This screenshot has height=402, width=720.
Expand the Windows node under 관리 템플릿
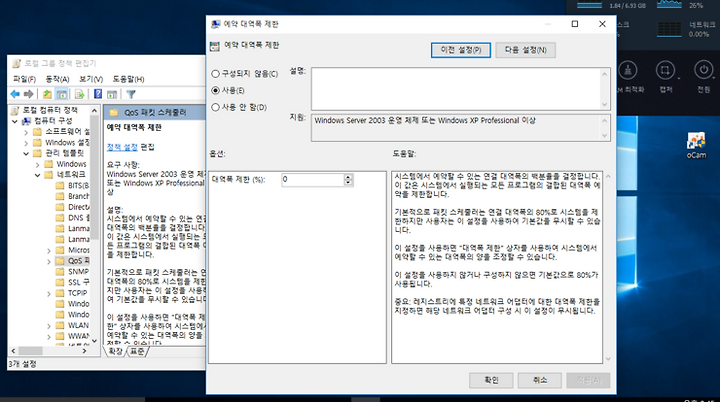tap(38, 164)
